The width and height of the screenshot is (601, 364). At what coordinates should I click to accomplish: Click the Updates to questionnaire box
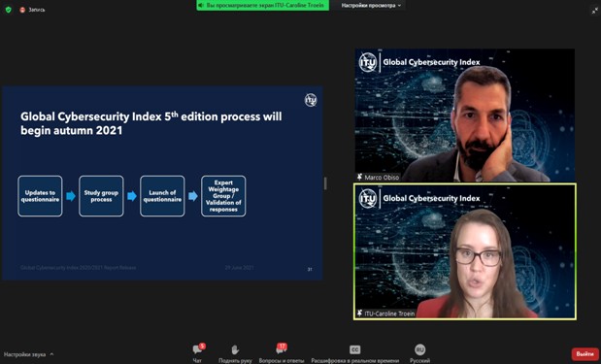pos(40,196)
